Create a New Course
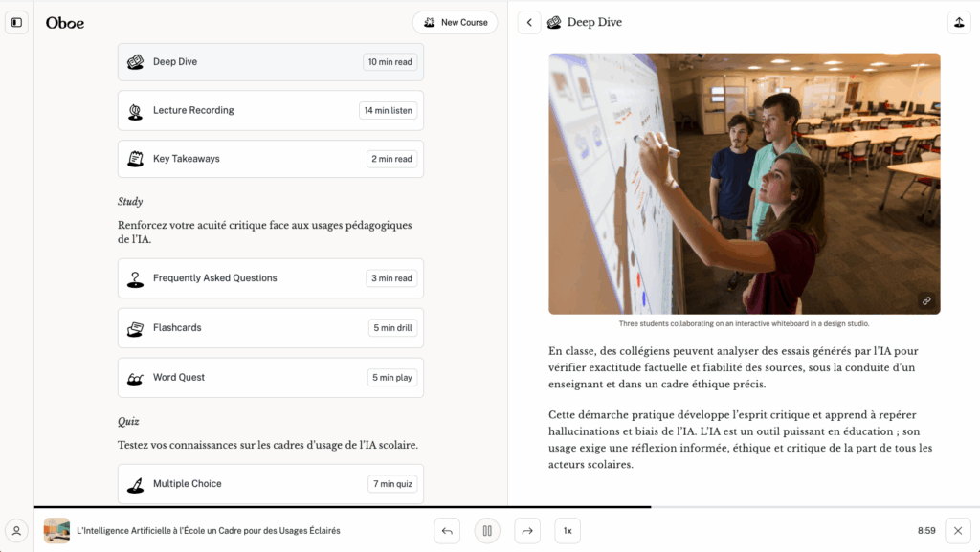The image size is (980, 552). click(455, 22)
